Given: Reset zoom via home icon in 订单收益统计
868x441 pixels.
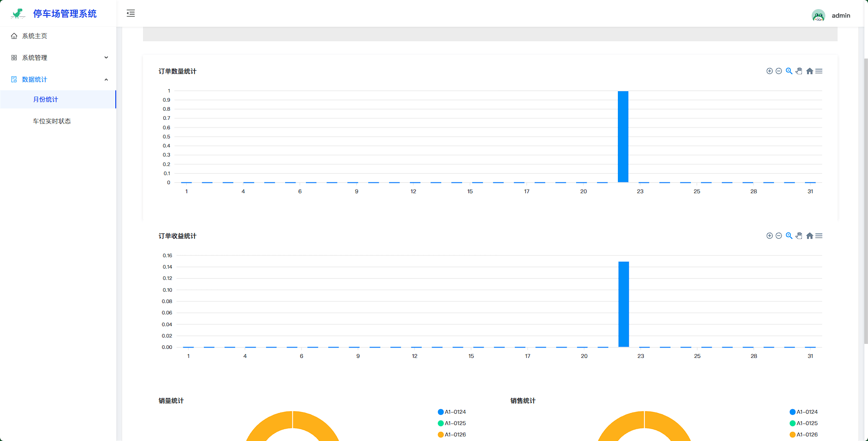Looking at the screenshot, I should [x=809, y=236].
